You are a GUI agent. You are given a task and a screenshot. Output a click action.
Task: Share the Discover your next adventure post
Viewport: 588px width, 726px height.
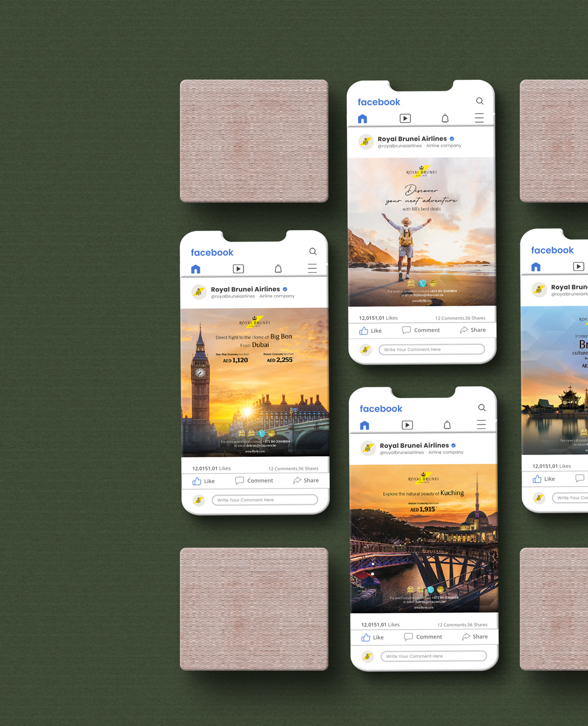click(473, 330)
